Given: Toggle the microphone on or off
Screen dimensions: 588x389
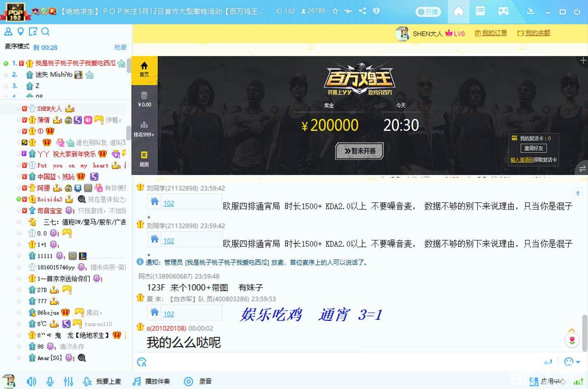Looking at the screenshot, I should (50, 382).
